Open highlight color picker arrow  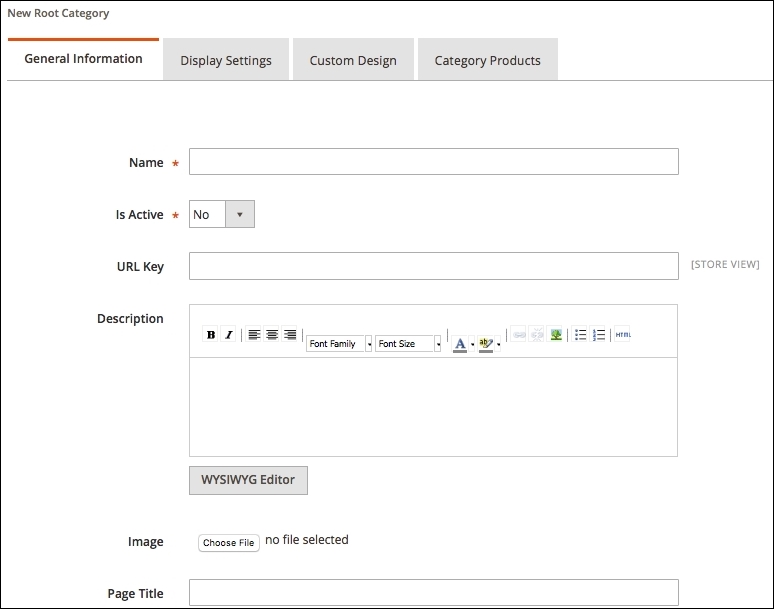[498, 344]
